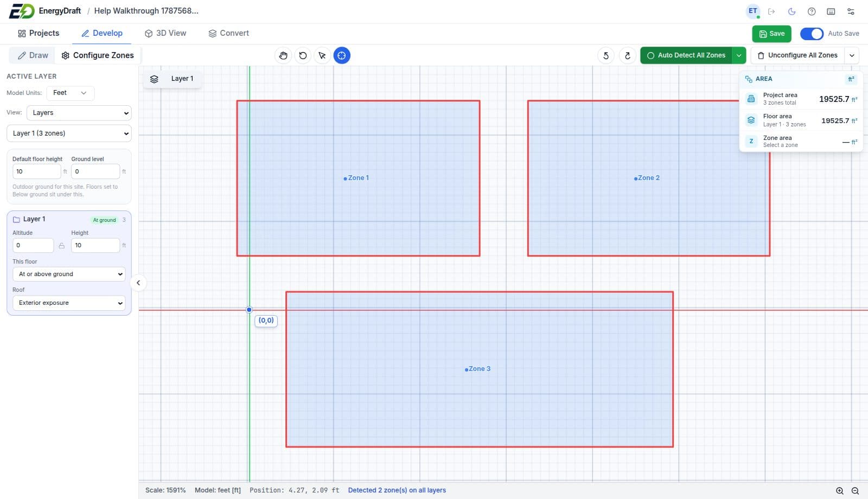Click the Undo arrow icon
Screen dimensions: 868x499
click(606, 55)
